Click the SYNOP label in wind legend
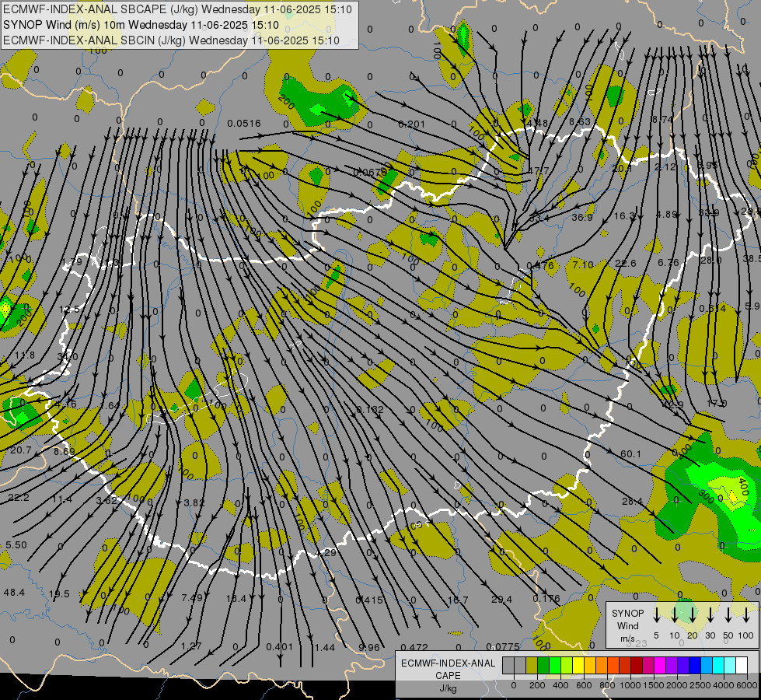Viewport: 761px width, 700px height. [627, 613]
